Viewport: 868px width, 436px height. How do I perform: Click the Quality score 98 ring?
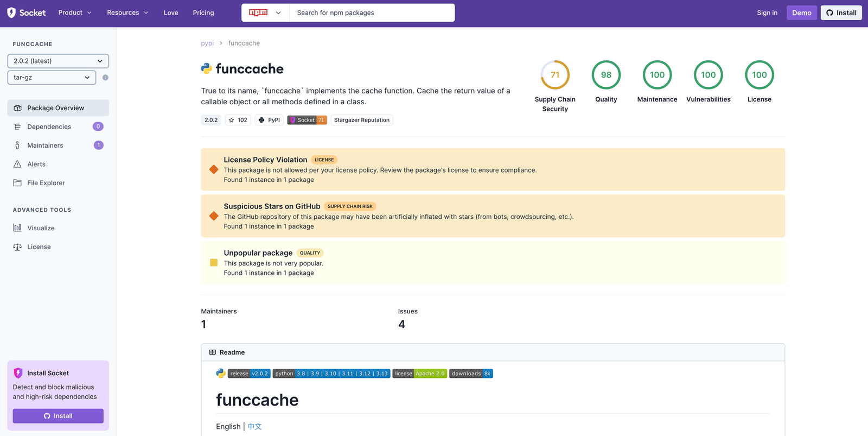[606, 75]
